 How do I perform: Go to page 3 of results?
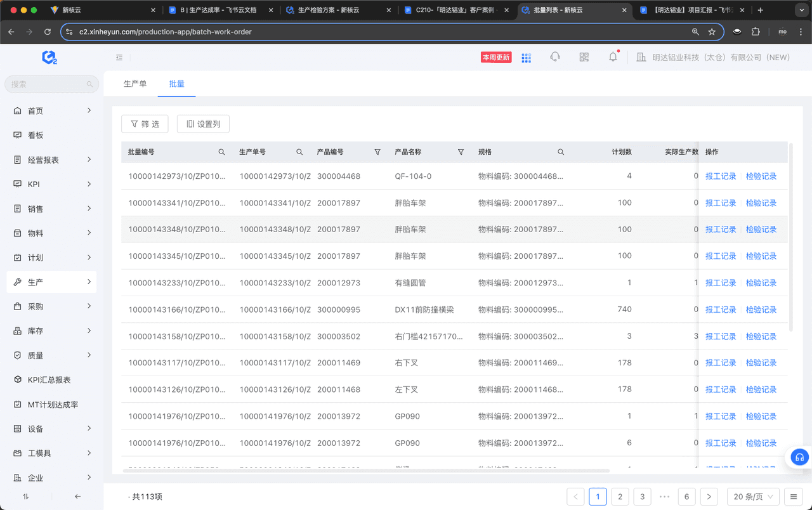(642, 497)
